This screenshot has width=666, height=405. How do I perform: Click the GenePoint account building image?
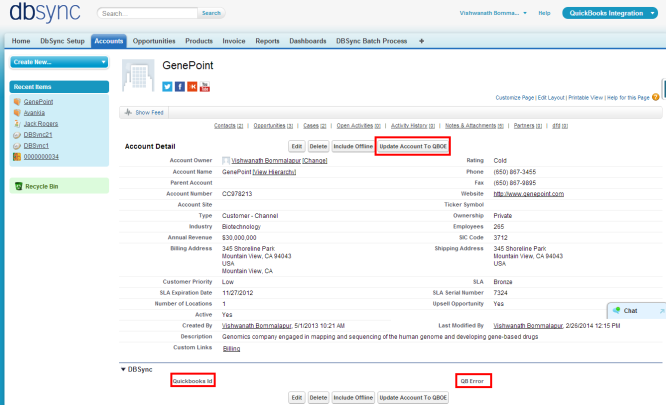pyautogui.click(x=139, y=75)
